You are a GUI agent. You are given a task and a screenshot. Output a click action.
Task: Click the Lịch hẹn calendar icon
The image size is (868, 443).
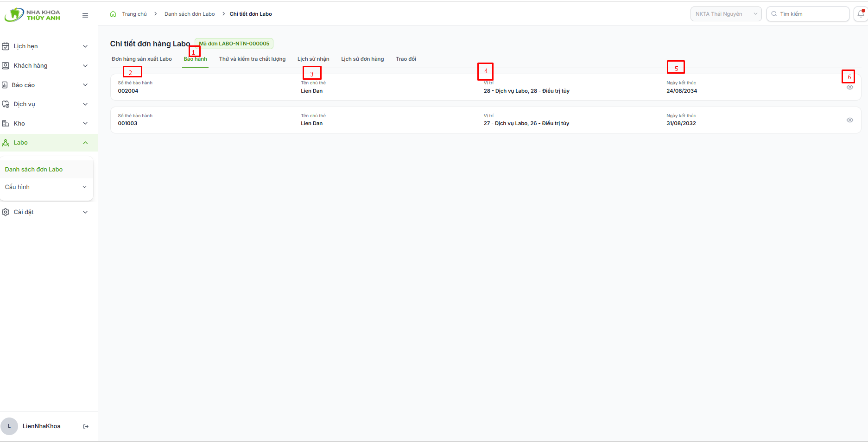coord(6,46)
